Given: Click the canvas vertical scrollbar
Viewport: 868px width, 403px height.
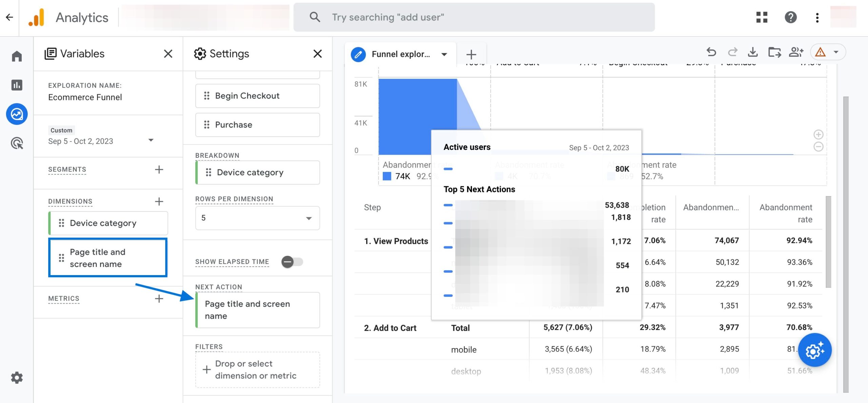Looking at the screenshot, I should (846, 244).
